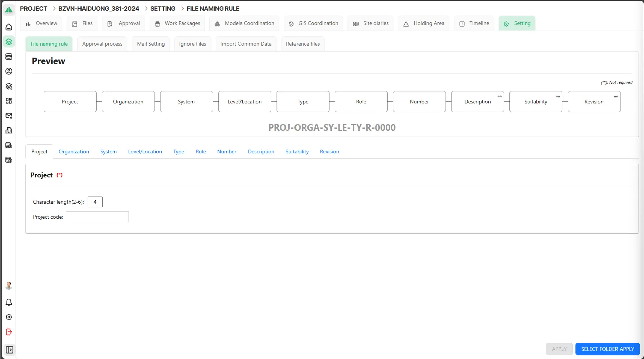Click the Models Coordination icon

[x=217, y=24]
